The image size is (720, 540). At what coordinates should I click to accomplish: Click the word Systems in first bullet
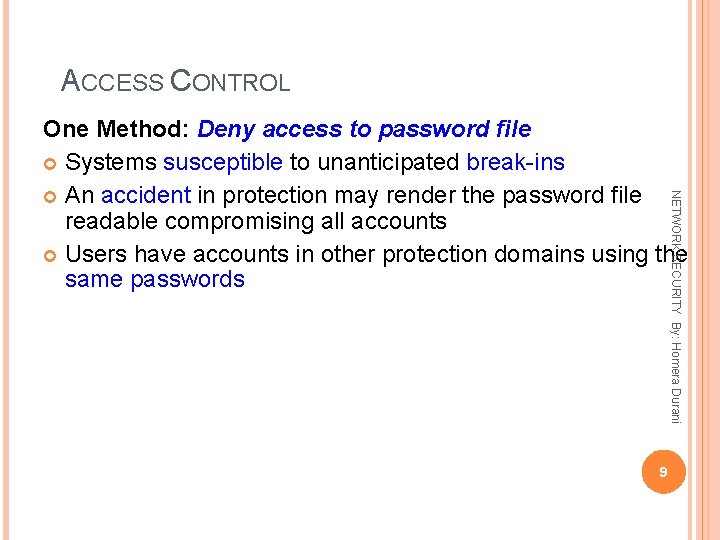[111, 163]
